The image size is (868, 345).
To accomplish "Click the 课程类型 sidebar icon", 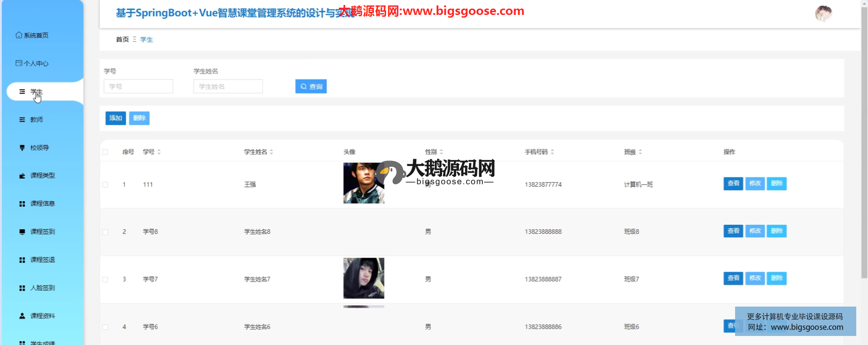I will pyautogui.click(x=22, y=176).
